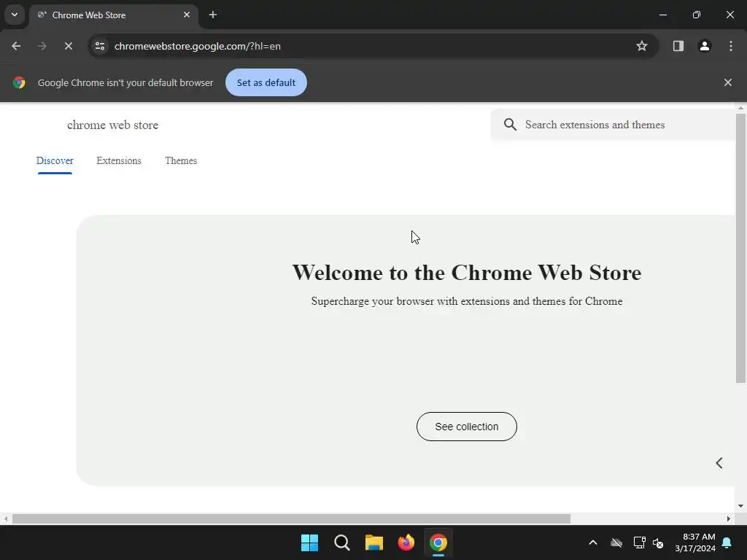This screenshot has height=560, width=747.
Task: Click the See collection button
Action: 467,427
